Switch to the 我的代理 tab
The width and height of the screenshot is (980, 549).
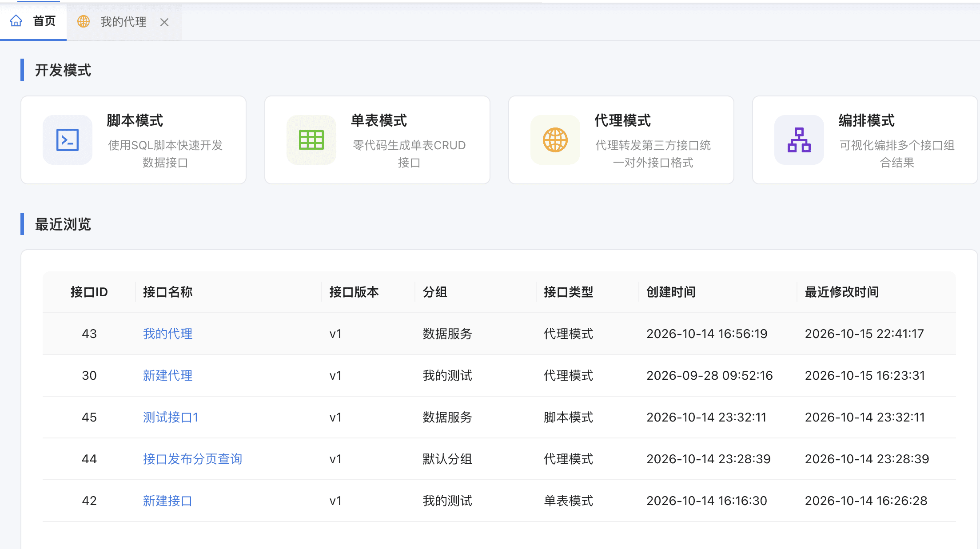[x=124, y=22]
